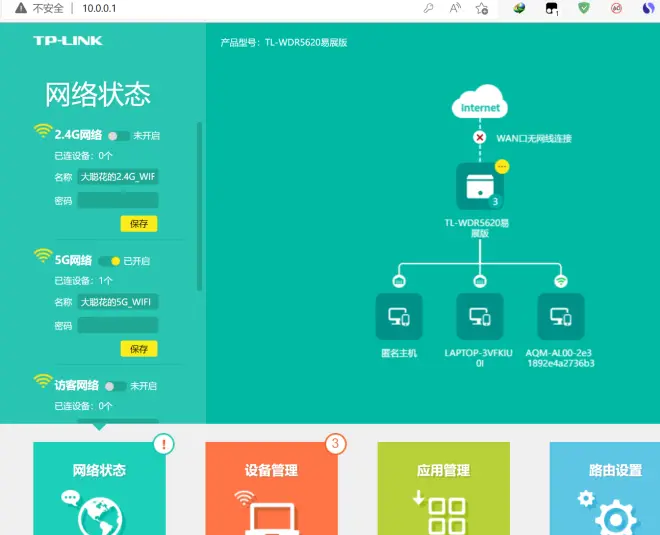Click the 2.4G网络 Wi-Fi icon
Screen dimensions: 660x535
pos(43,131)
